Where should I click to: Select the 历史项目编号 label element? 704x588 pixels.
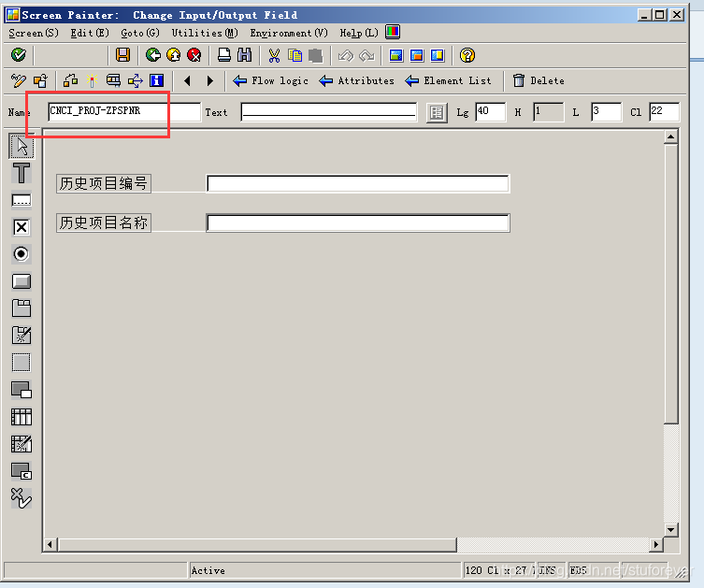pos(104,183)
